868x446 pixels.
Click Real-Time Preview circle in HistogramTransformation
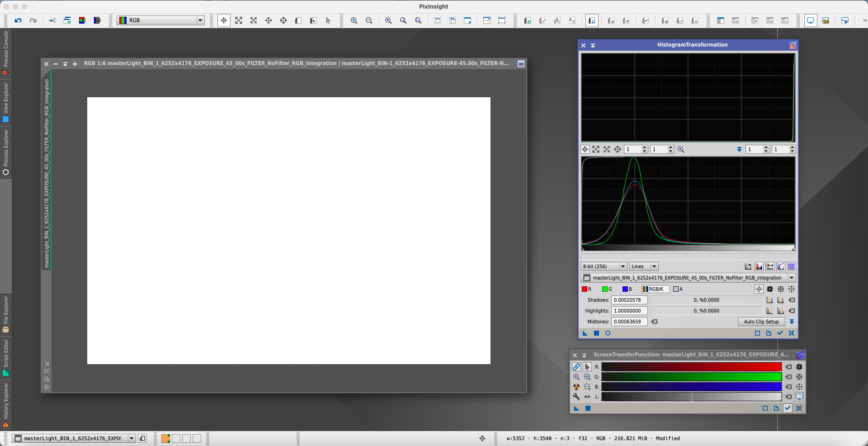coord(608,333)
